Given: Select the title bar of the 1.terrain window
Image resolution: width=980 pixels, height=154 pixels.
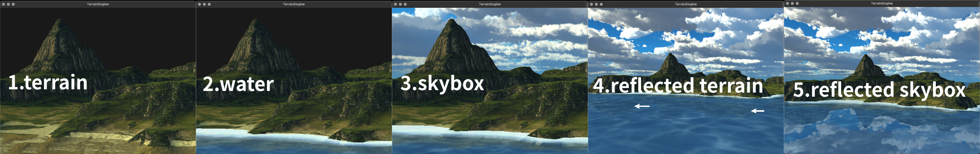Looking at the screenshot, I should click(98, 4).
